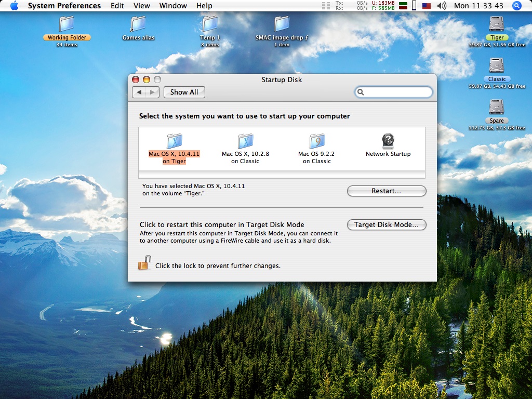Click the 'You have selected Mac OS X, 10.4.11' text

coord(193,186)
